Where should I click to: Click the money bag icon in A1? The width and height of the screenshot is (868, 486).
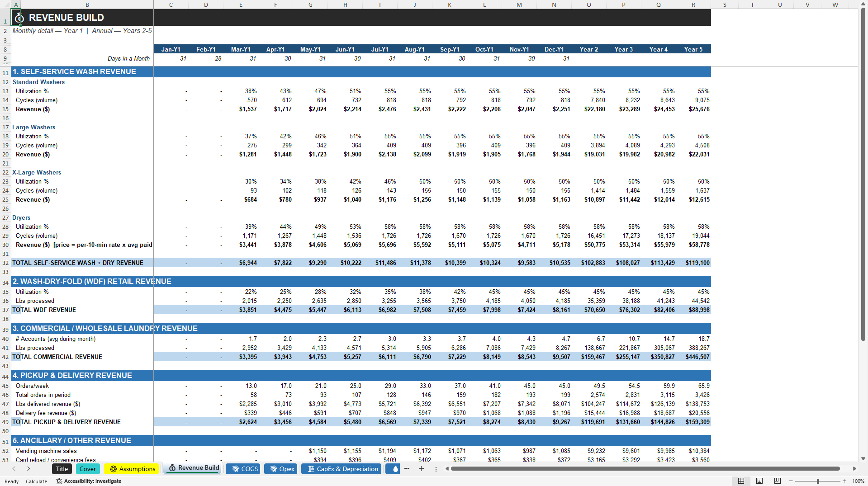pos(19,18)
